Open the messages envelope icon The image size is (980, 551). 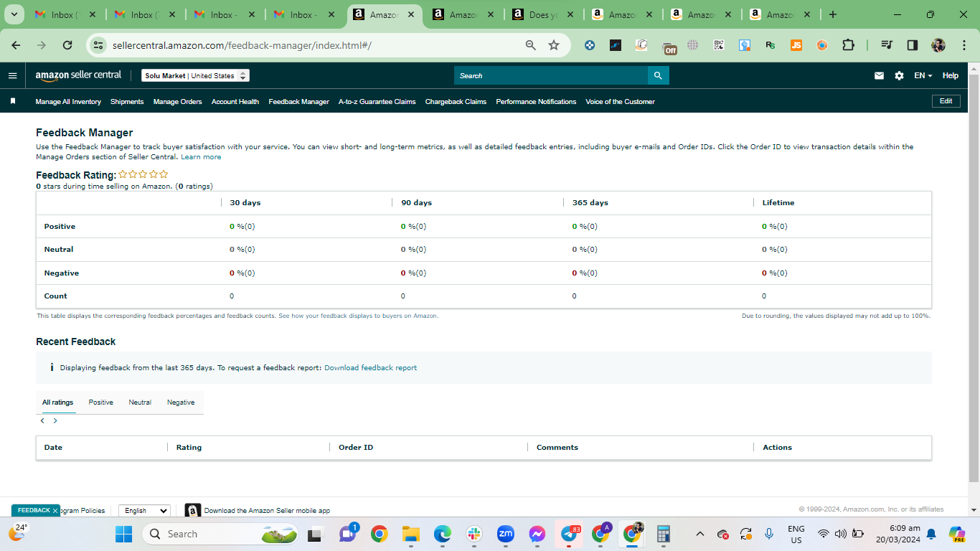879,75
